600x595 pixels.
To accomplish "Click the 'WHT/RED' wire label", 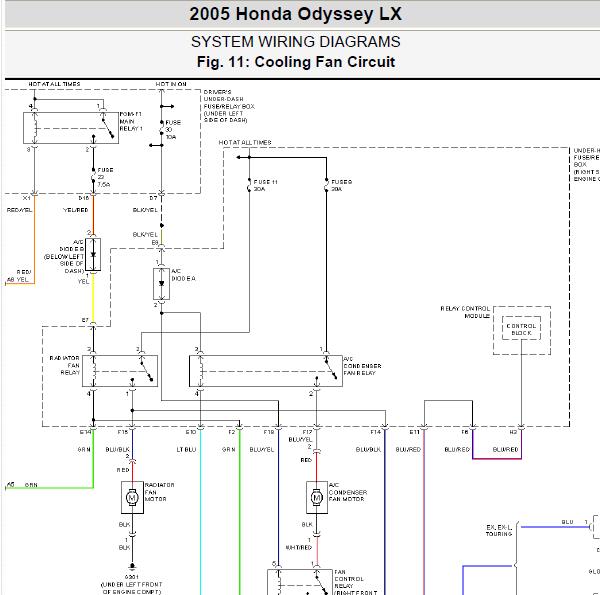I will [x=299, y=548].
